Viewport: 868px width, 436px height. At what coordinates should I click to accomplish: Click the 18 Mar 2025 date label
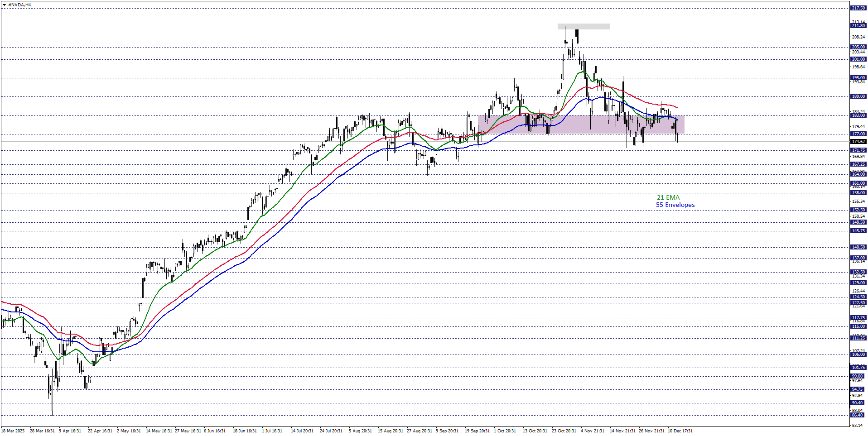(13, 431)
